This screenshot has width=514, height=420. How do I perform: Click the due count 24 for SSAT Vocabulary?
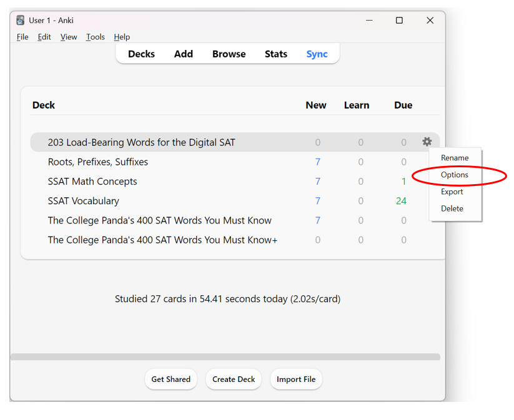[x=401, y=201]
